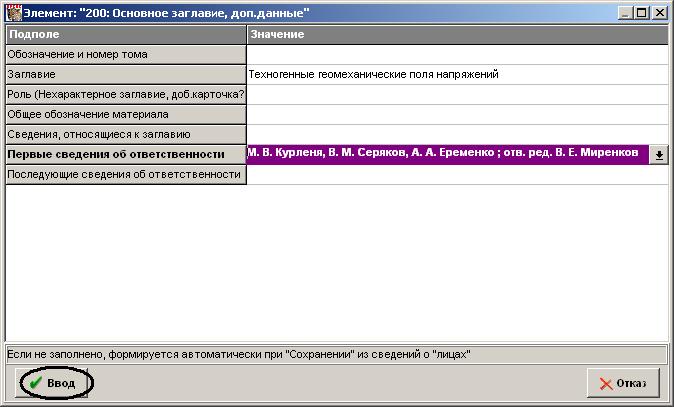Select the Последующие сведения об ответственности label
This screenshot has width=674, height=407.
click(x=125, y=175)
